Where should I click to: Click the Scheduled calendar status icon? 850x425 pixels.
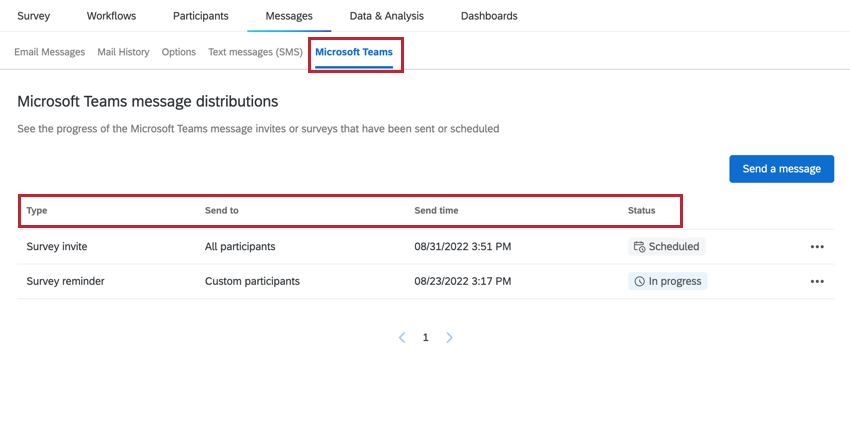click(639, 247)
